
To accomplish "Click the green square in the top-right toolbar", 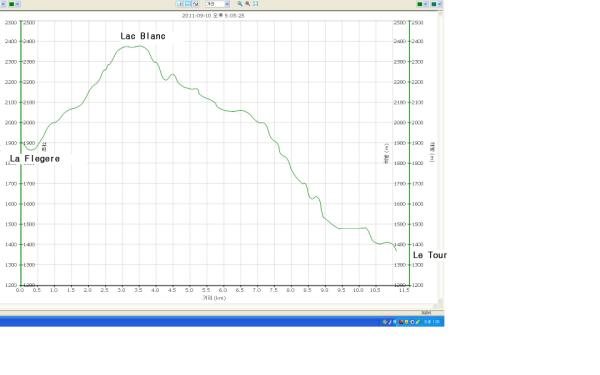I will (x=420, y=4).
